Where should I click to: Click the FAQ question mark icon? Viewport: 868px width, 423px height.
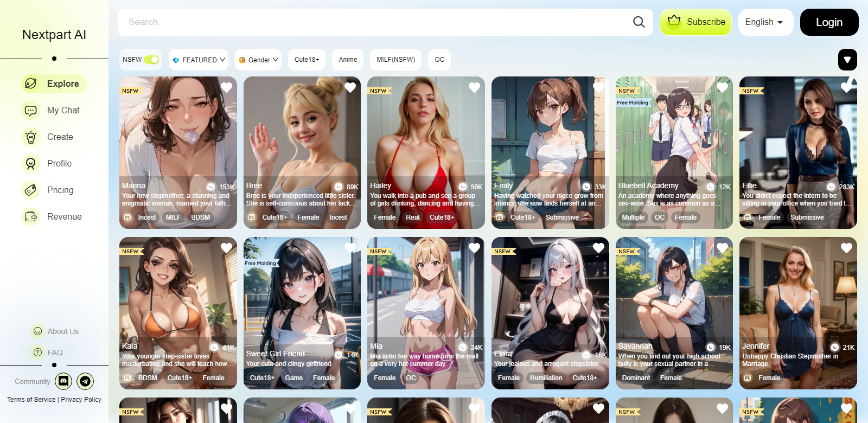coord(37,352)
